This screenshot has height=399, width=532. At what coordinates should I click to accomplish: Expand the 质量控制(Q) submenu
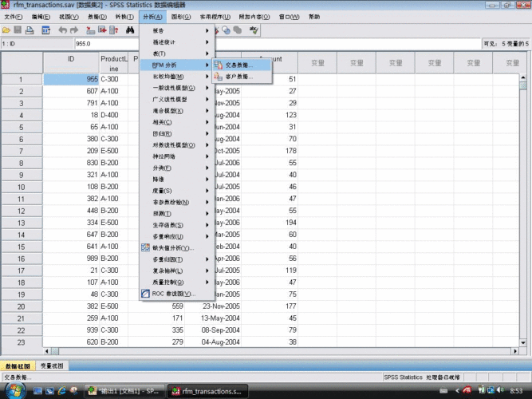pos(177,282)
